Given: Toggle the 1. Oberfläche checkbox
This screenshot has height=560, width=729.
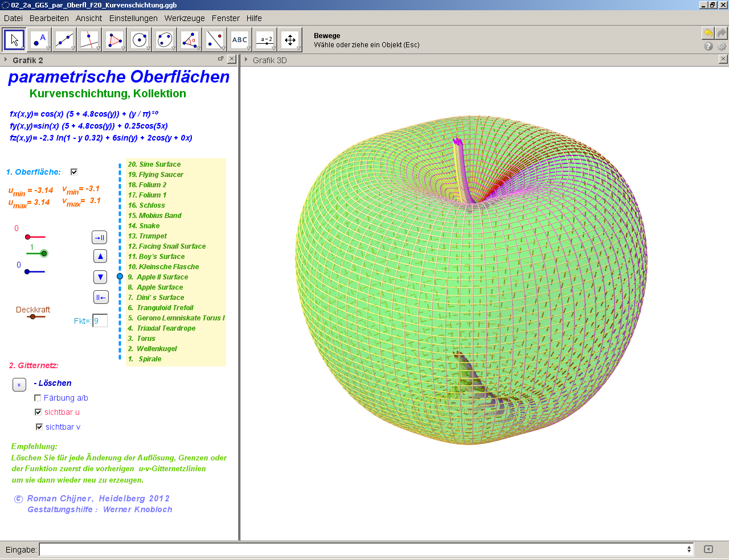Looking at the screenshot, I should pos(74,172).
